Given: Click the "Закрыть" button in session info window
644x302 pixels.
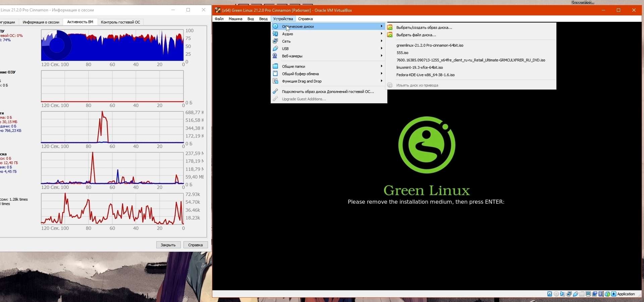Looking at the screenshot, I should click(168, 245).
